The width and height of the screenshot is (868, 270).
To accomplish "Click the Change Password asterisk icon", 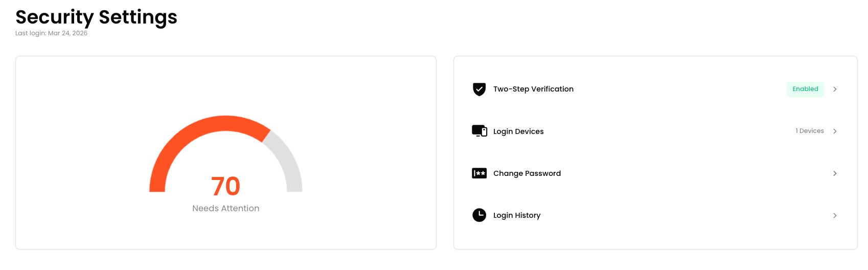I will point(479,173).
